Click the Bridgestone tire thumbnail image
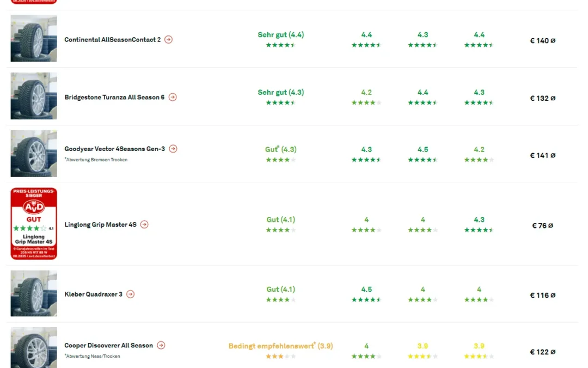Screen dimensions: 588x368 point(34,96)
